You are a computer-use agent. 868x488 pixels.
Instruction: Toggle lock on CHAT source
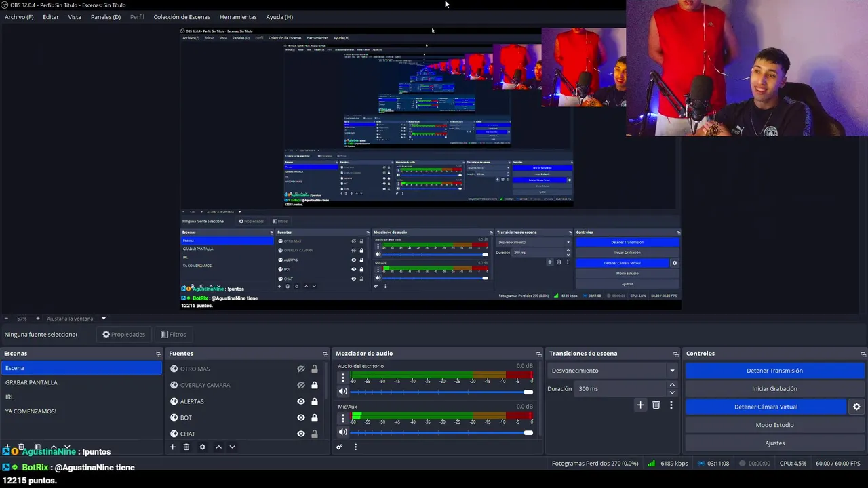(x=315, y=434)
